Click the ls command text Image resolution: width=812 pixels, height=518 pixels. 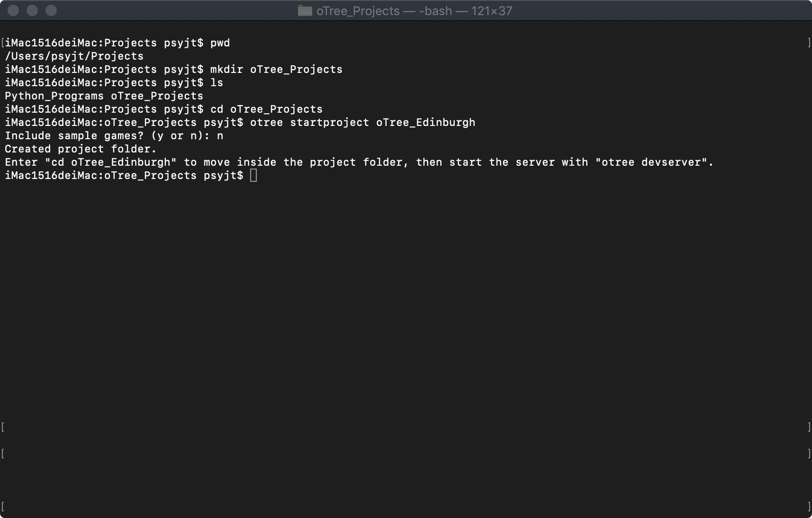(218, 82)
